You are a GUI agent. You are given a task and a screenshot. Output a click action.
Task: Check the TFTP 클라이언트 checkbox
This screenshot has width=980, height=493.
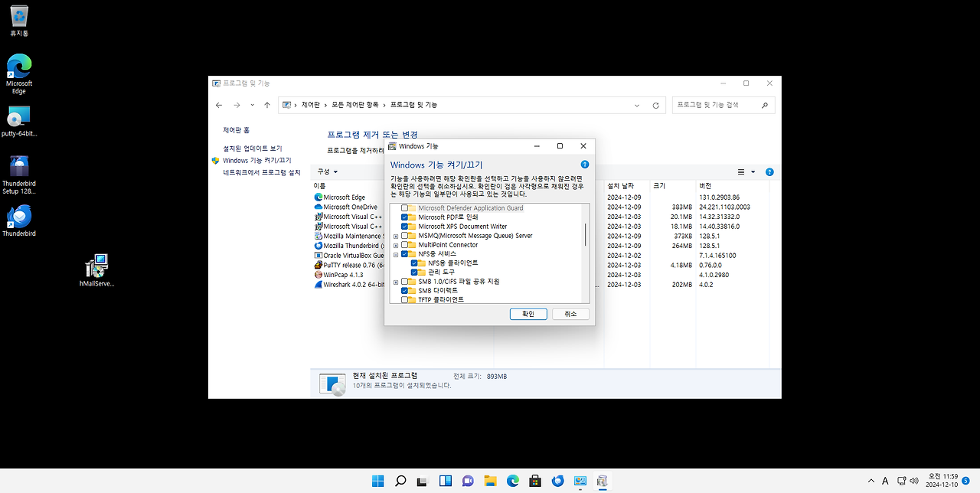[404, 300]
